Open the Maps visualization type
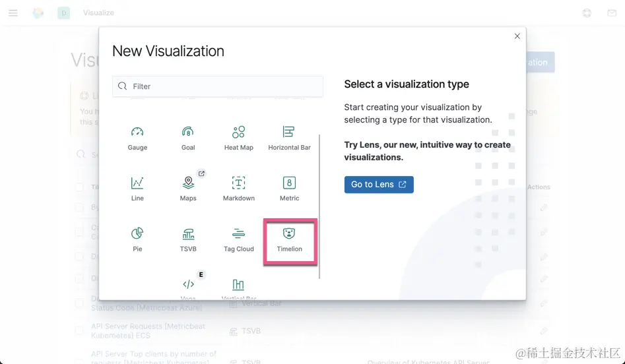625x364 pixels. click(x=188, y=189)
